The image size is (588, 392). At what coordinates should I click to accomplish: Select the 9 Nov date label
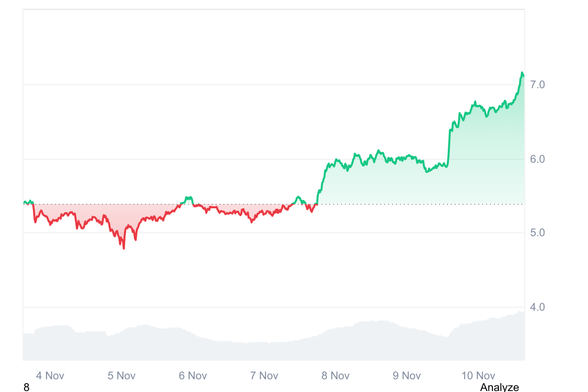pyautogui.click(x=407, y=376)
